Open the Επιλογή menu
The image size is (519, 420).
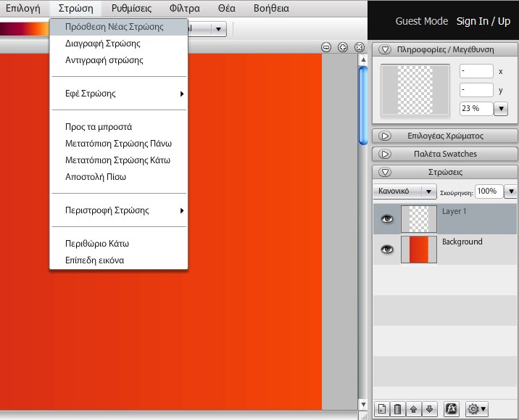click(23, 8)
